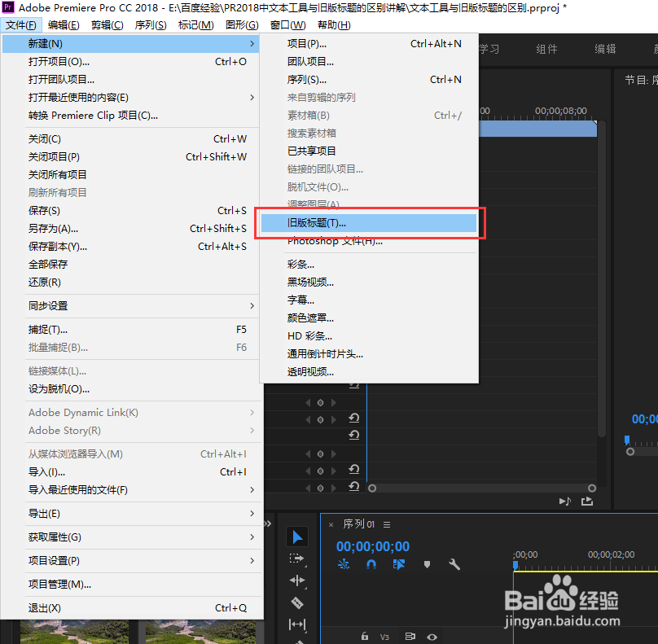Expand the 获取属性(G) submenu

(x=130, y=537)
